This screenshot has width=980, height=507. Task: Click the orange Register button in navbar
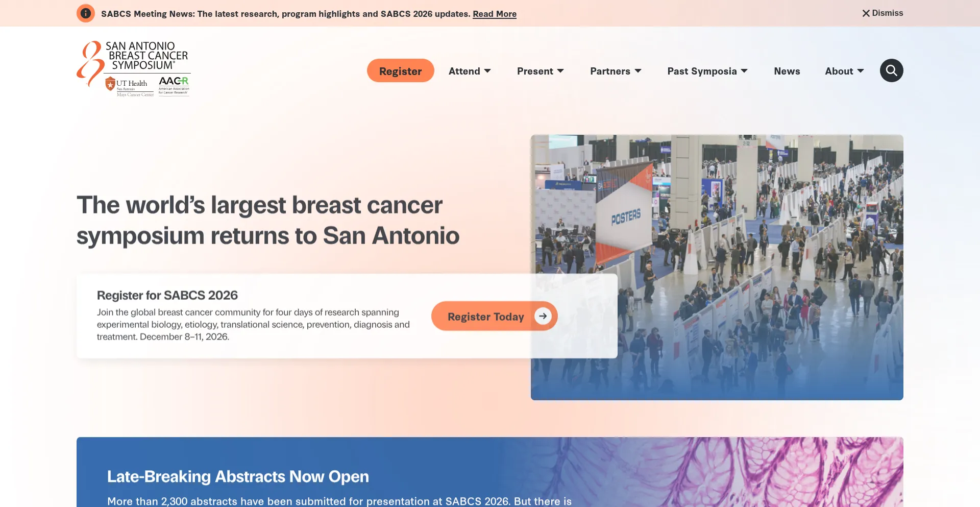[x=400, y=70]
